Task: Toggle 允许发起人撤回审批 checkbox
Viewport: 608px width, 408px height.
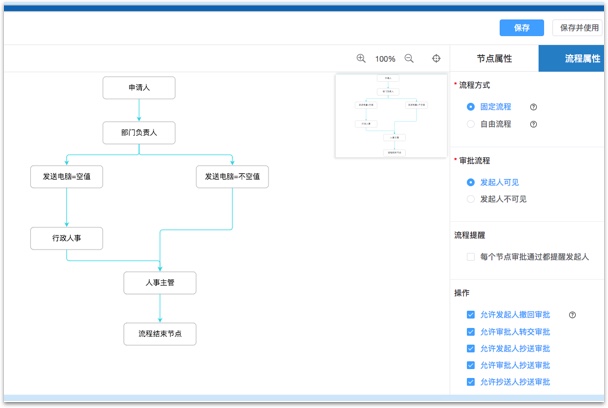Action: (471, 315)
